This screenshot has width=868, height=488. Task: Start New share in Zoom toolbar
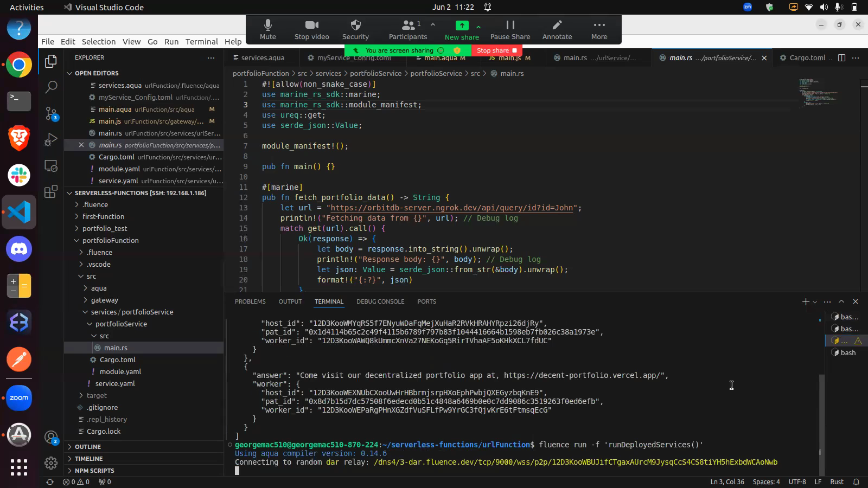pyautogui.click(x=462, y=30)
